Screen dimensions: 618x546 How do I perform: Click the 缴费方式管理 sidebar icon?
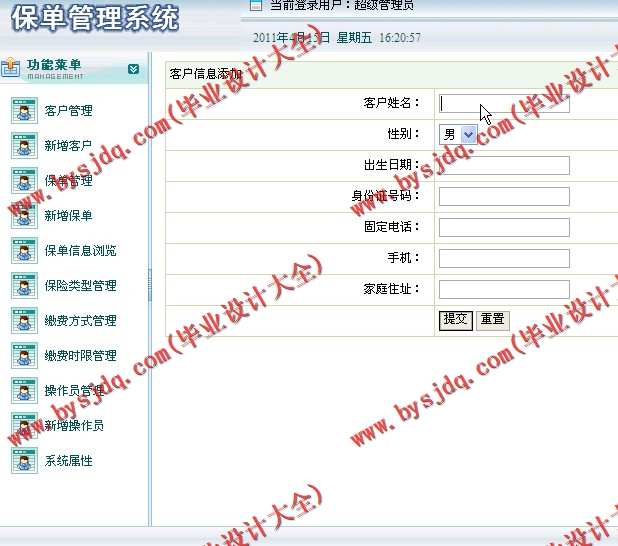click(x=24, y=320)
